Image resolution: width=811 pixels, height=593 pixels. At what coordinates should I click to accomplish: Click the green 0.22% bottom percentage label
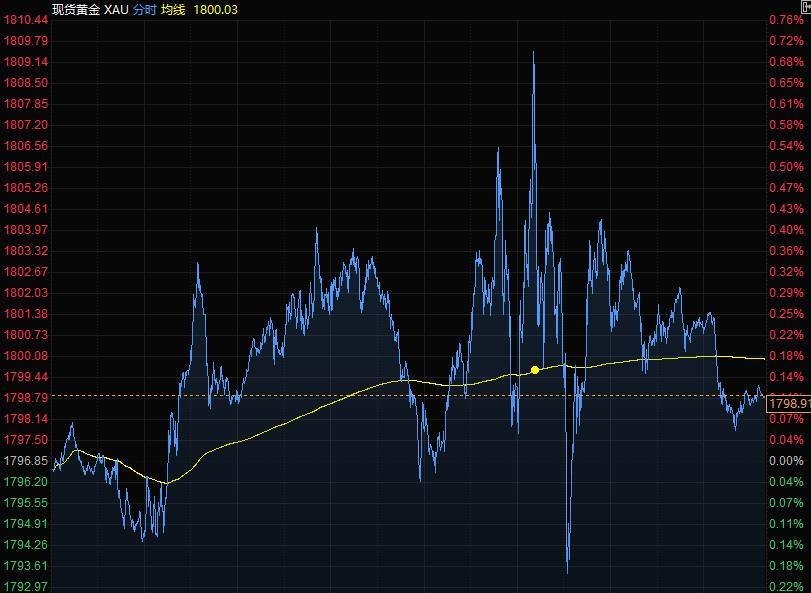click(x=786, y=586)
